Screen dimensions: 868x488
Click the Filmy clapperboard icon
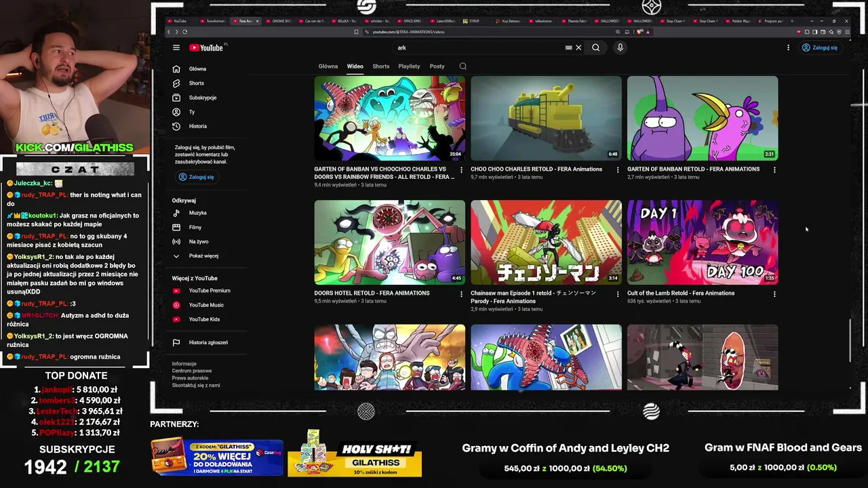[x=176, y=227]
